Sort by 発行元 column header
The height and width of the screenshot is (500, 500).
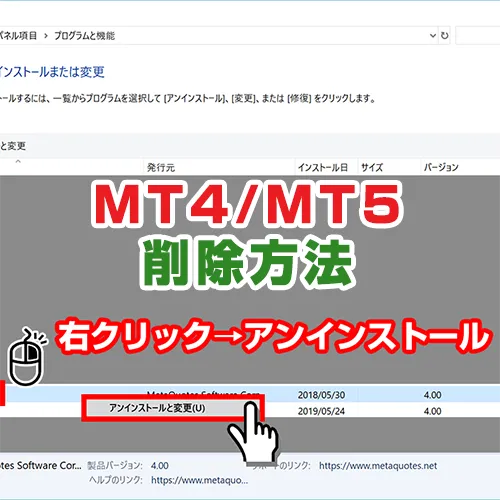coord(161,167)
